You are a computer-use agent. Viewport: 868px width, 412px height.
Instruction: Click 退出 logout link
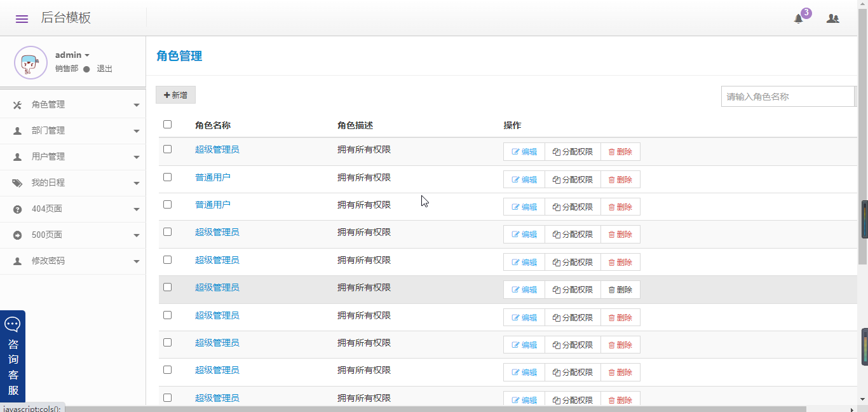[104, 69]
